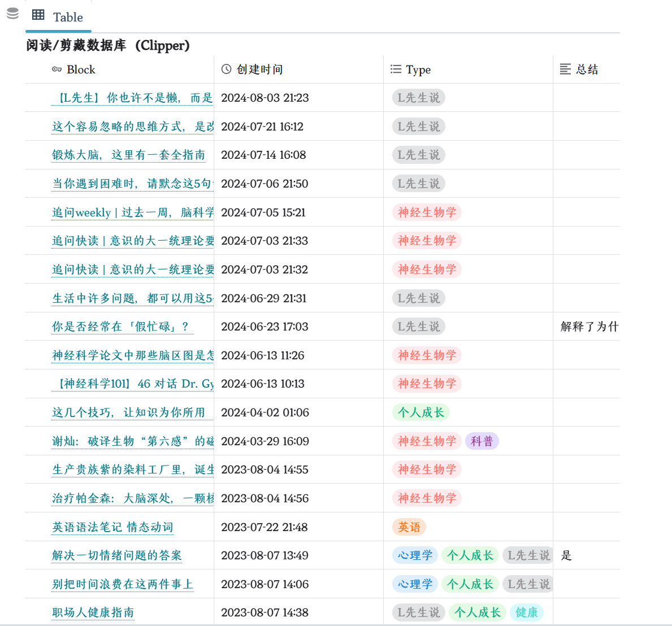Screen dimensions: 672x626
Task: Open the link 解决一切情绪问题的答案
Action: pyautogui.click(x=116, y=555)
